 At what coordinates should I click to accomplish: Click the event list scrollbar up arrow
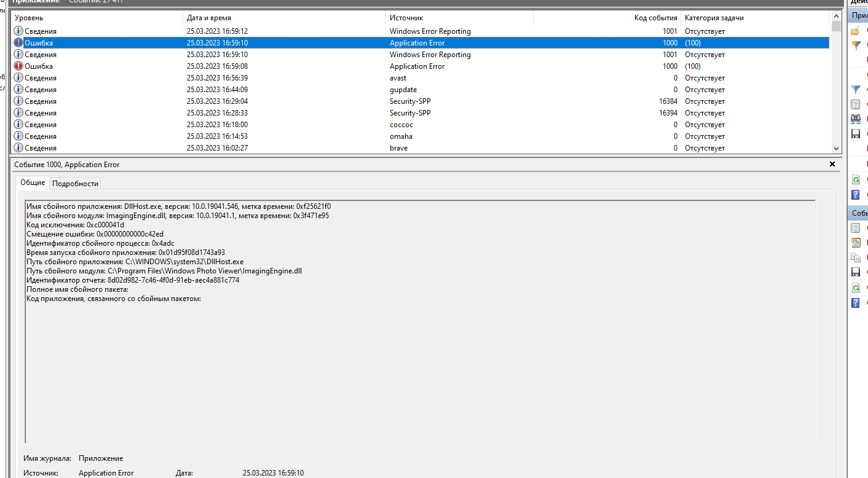pos(836,17)
